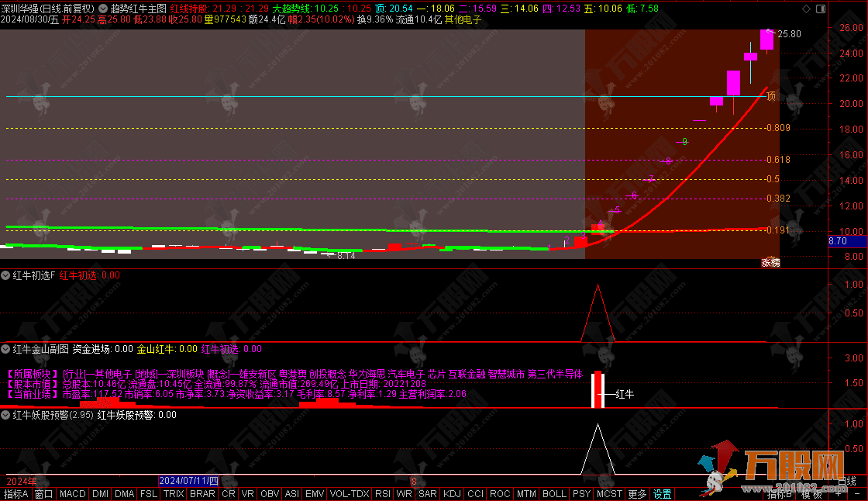The width and height of the screenshot is (868, 501).
Task: Select the DMA indicator tab
Action: [125, 494]
